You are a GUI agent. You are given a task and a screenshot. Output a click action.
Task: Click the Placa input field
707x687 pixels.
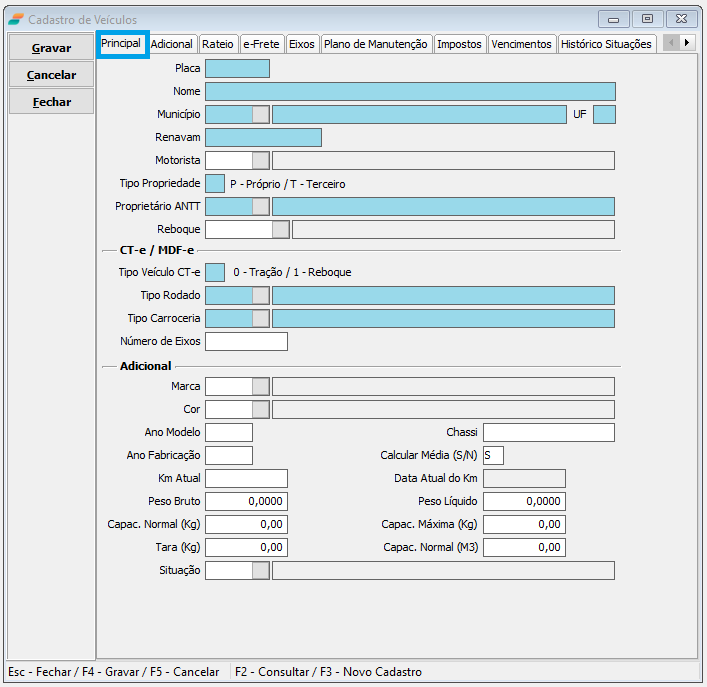click(x=237, y=69)
